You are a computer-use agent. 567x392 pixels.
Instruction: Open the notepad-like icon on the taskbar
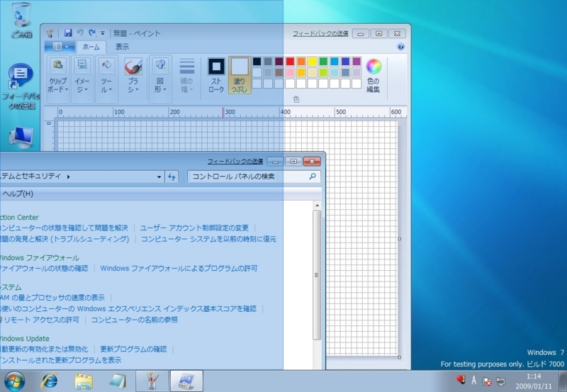(118, 381)
